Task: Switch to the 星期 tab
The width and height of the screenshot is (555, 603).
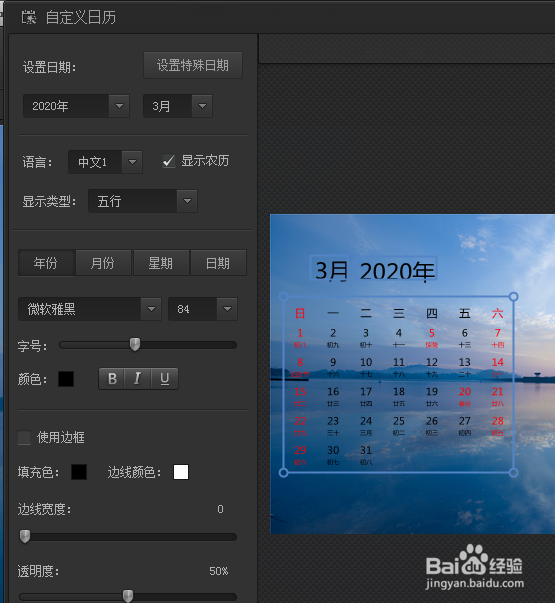Action: (x=161, y=263)
